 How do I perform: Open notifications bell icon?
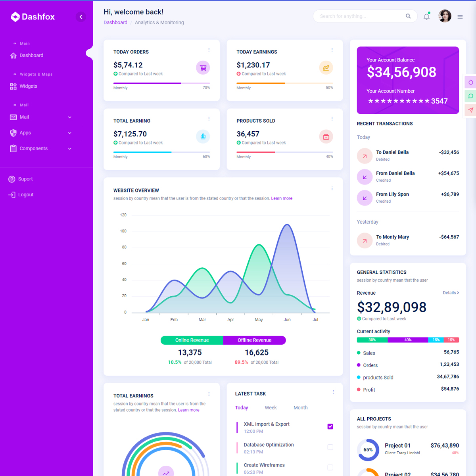pos(427,17)
